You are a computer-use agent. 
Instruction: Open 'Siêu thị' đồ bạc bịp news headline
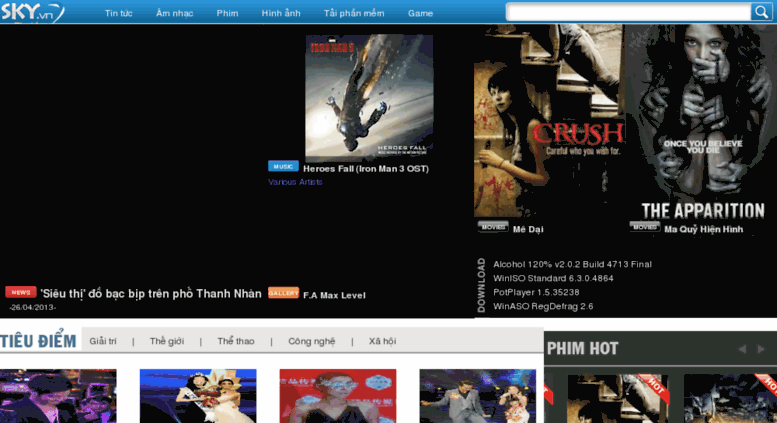(151, 294)
